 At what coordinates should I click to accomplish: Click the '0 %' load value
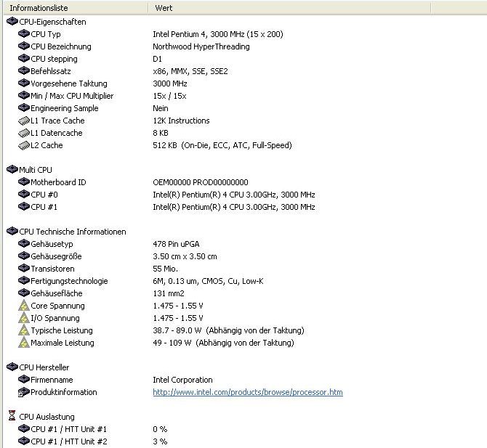(160, 429)
